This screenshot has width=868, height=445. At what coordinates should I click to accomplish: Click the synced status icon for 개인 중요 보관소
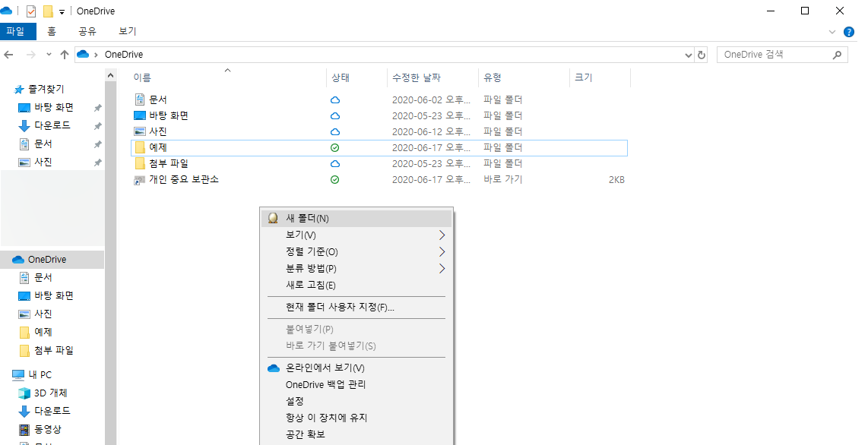335,180
